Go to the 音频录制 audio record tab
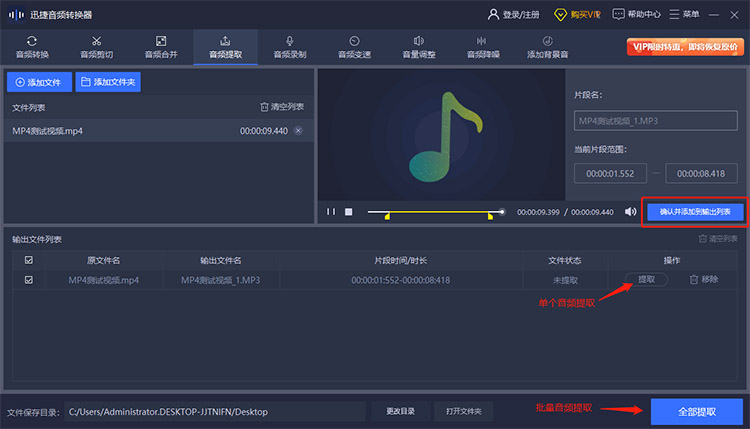This screenshot has width=750, height=429. (290, 47)
